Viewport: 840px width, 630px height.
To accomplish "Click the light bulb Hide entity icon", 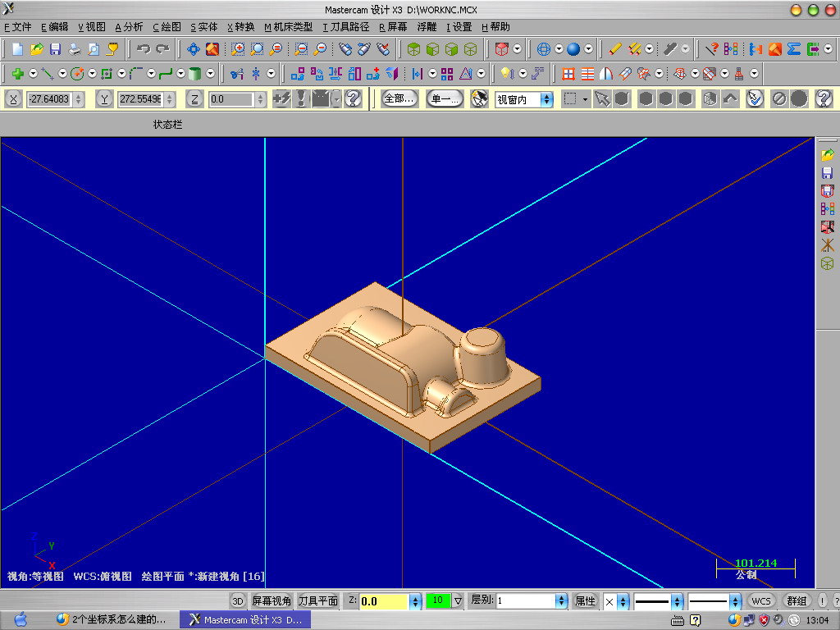I will coord(505,73).
